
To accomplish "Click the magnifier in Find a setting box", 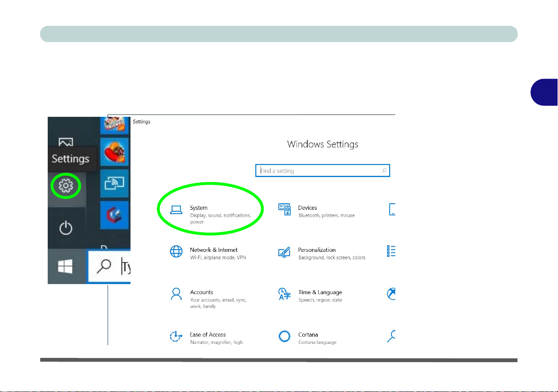I will 384,171.
